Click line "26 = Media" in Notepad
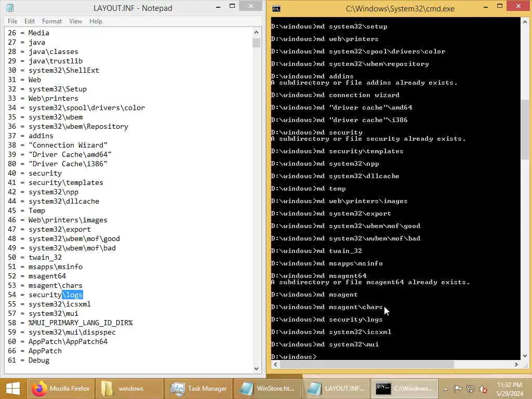The image size is (532, 399). [x=29, y=33]
